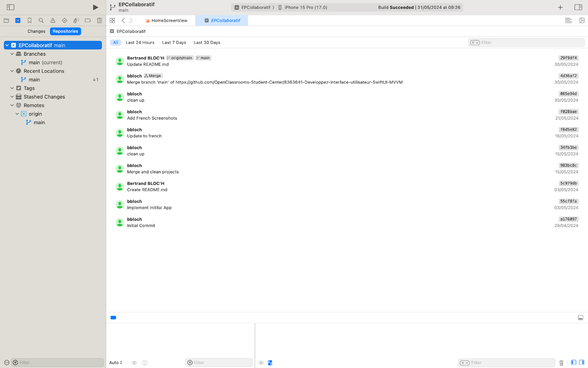Toggle the navigator sidebar button
The image size is (588, 368).
click(x=11, y=7)
